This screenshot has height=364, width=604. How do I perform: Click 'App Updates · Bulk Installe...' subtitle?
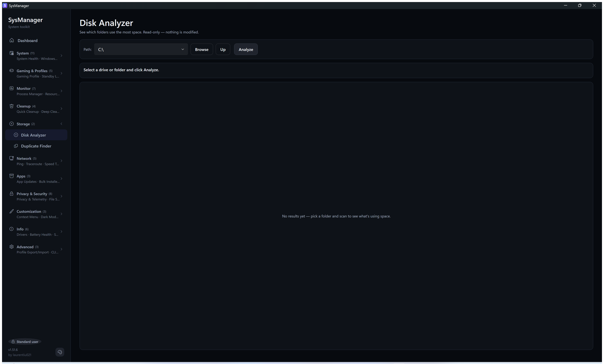pos(38,181)
